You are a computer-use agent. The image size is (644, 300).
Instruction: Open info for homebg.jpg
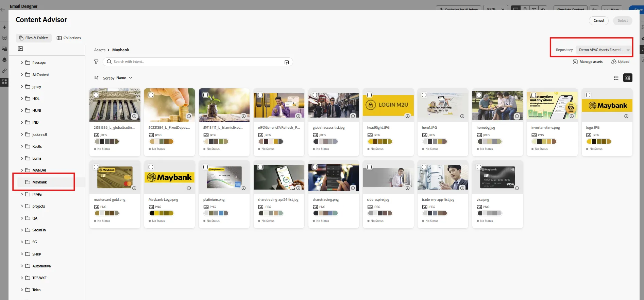(x=517, y=116)
